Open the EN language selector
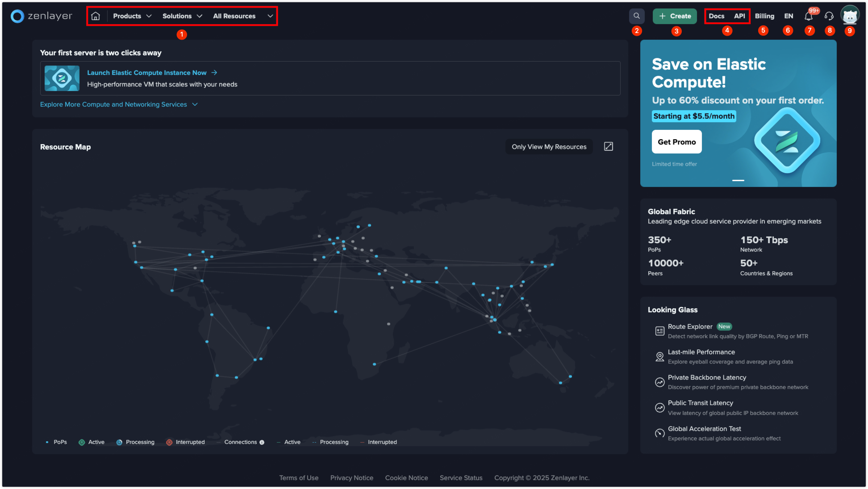 [789, 16]
